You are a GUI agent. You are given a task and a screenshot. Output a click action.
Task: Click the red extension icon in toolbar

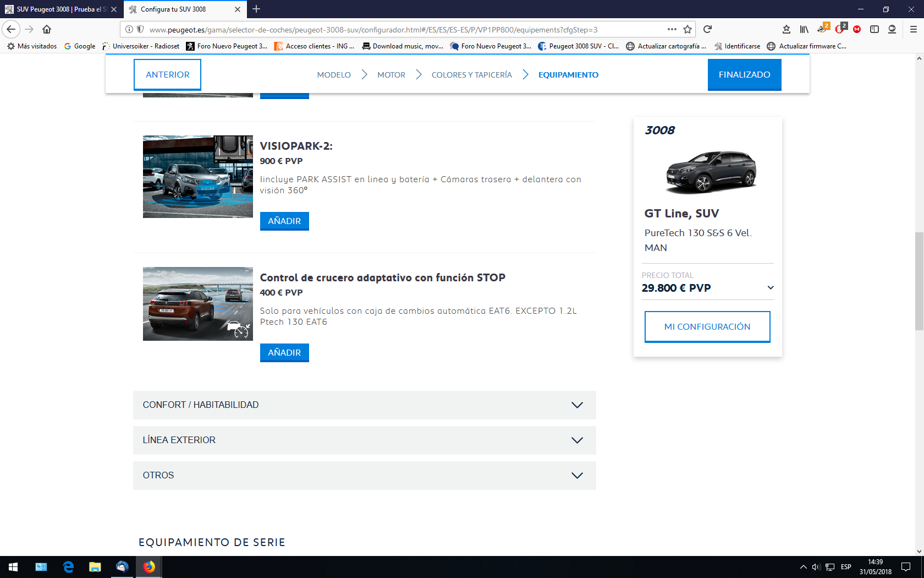[x=857, y=29]
